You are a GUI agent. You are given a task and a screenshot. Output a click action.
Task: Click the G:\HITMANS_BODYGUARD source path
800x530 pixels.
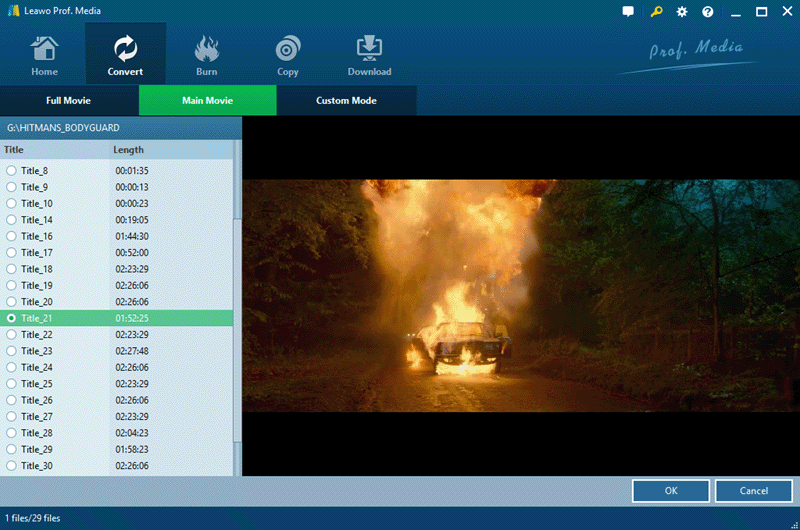click(63, 128)
